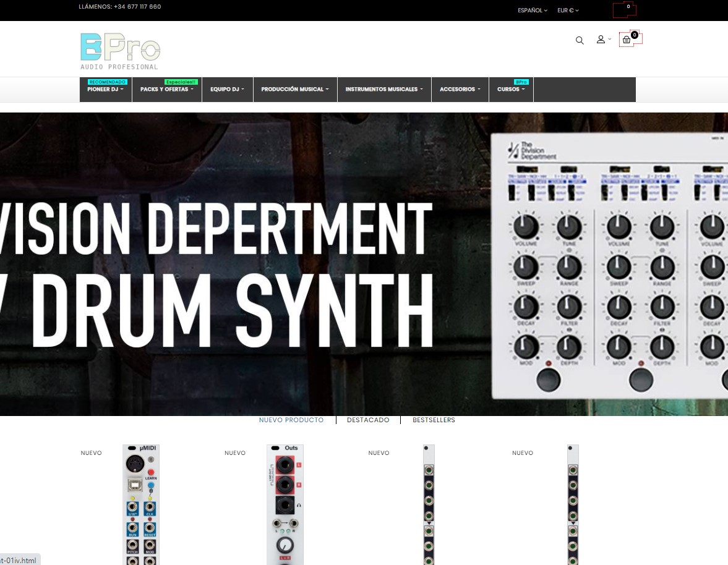Click the Division Department drum synth banner
728x565 pixels.
[x=364, y=264]
